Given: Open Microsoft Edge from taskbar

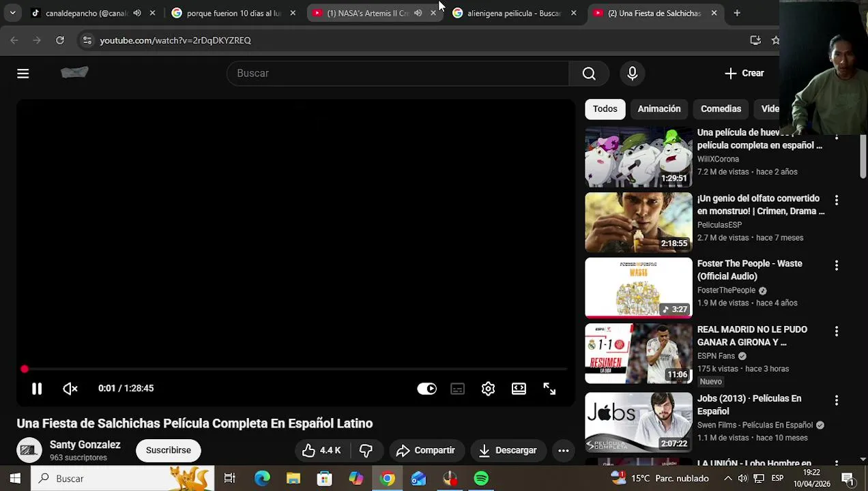Looking at the screenshot, I should pos(262,479).
